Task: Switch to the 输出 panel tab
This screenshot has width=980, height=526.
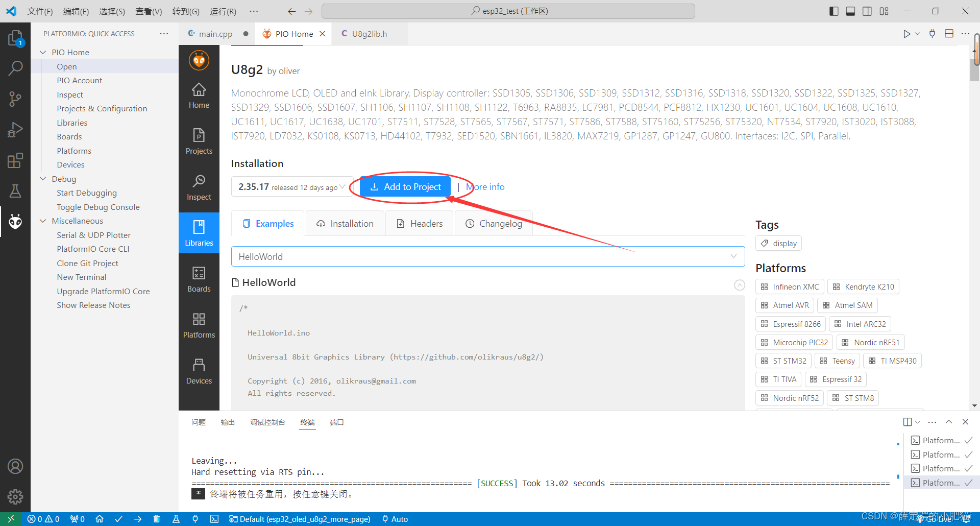Action: click(228, 422)
